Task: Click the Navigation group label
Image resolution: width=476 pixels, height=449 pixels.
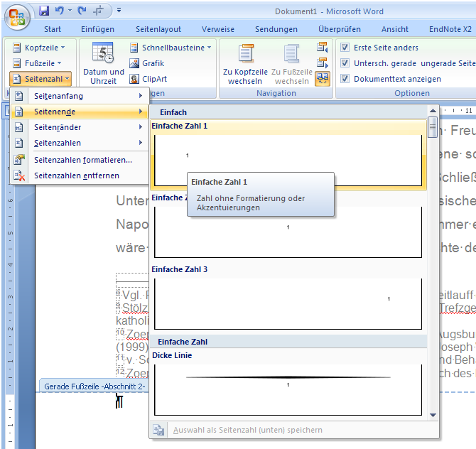Action: tap(276, 93)
